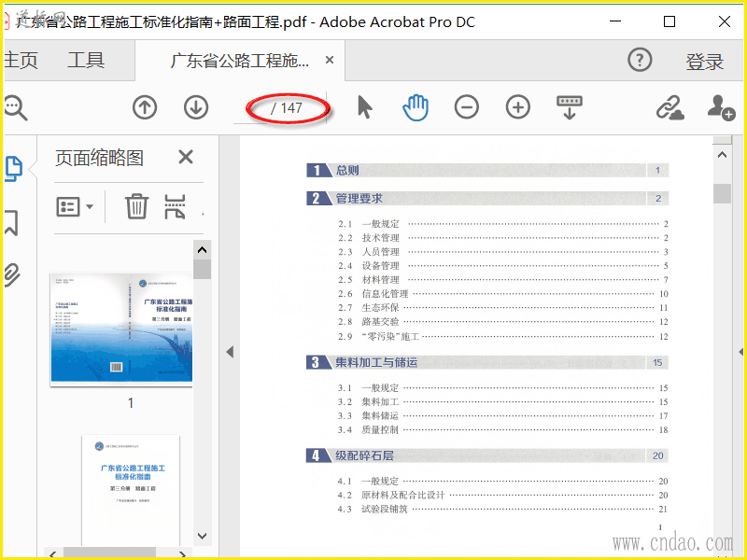Open page thumbnails panel icon
This screenshot has height=560, width=747.
pyautogui.click(x=13, y=169)
